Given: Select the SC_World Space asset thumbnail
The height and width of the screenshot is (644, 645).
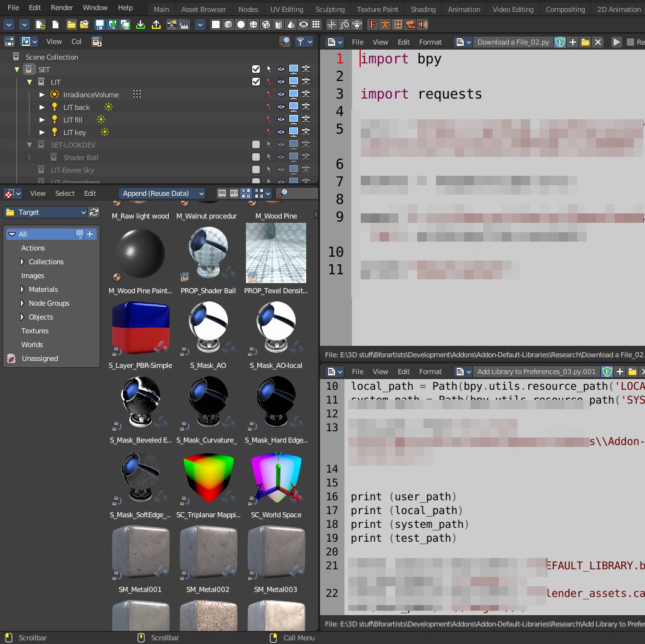Looking at the screenshot, I should 276,477.
